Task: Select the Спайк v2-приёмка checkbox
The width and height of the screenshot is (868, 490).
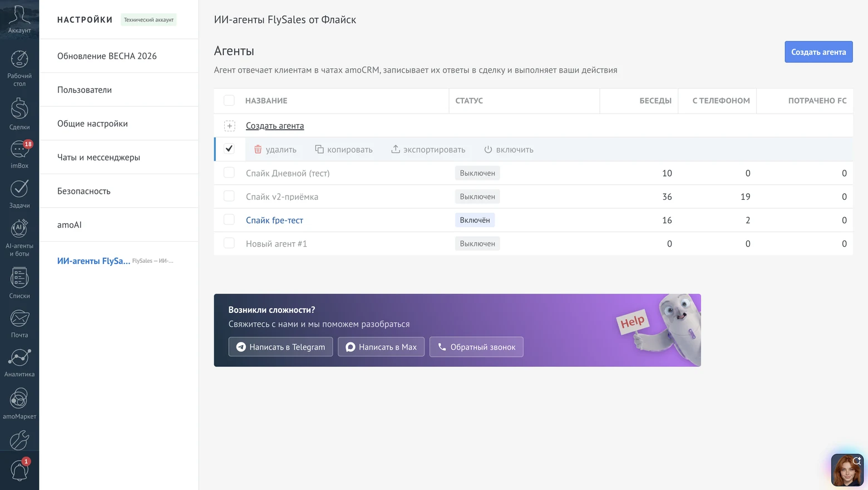Action: click(229, 196)
